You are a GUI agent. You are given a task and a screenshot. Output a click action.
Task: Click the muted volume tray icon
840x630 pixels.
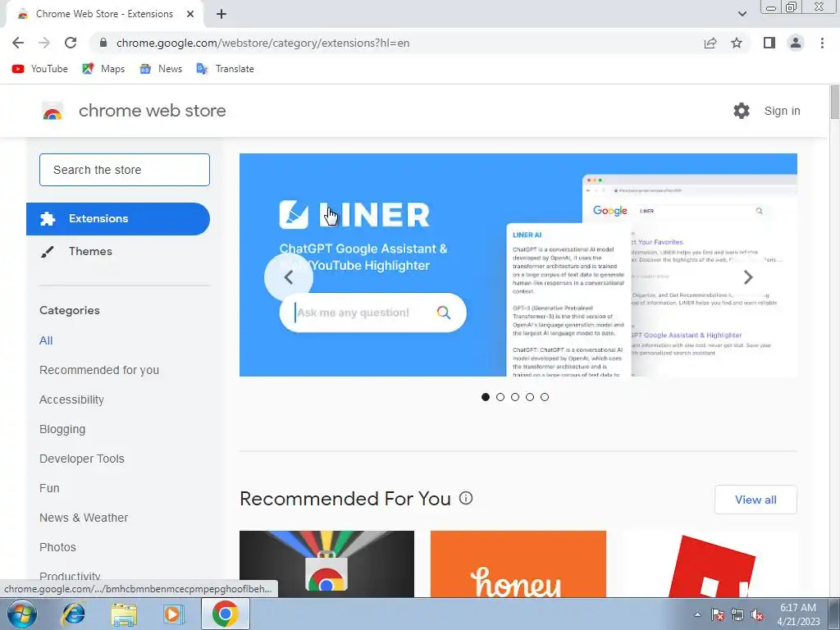point(757,615)
